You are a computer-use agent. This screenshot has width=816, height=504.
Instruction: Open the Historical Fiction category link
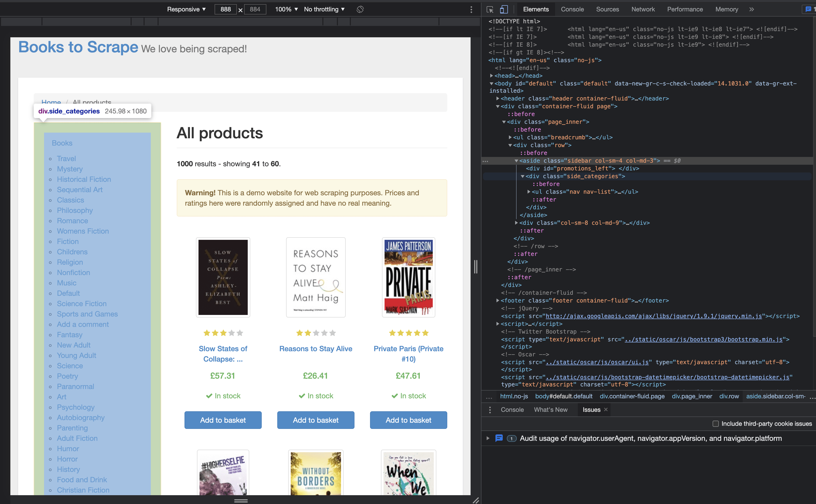[x=84, y=179]
